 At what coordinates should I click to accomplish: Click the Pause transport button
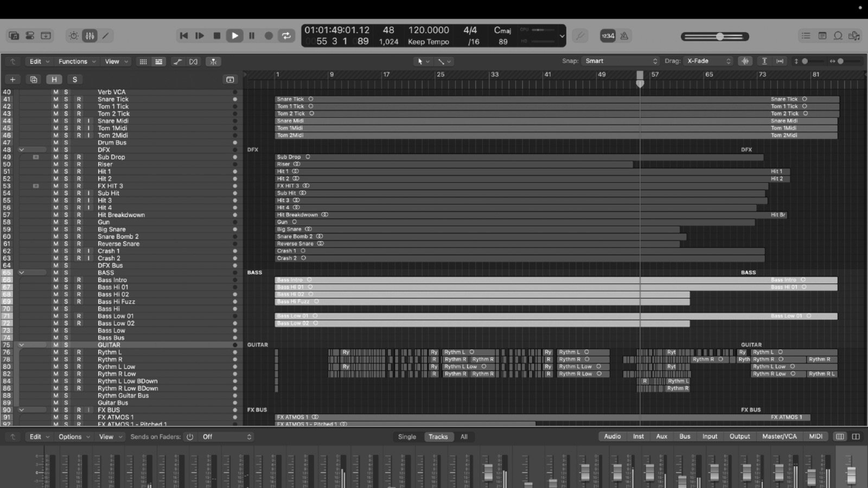252,36
